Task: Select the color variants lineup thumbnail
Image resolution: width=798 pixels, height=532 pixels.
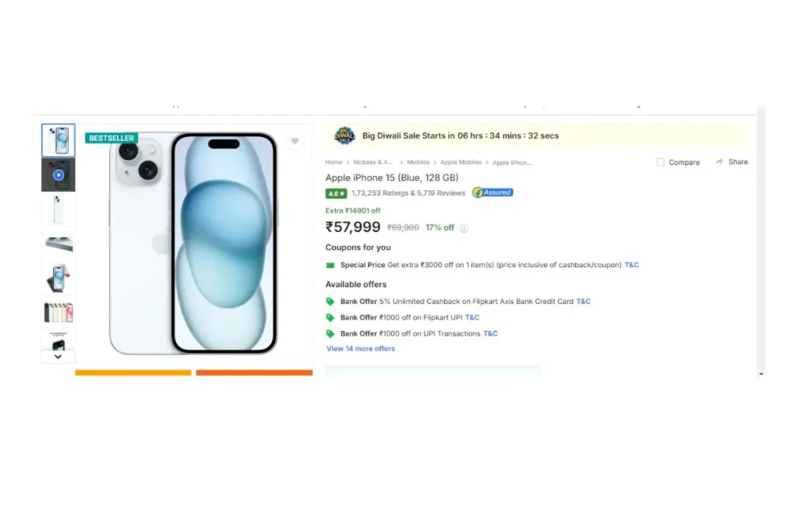Action: click(58, 312)
